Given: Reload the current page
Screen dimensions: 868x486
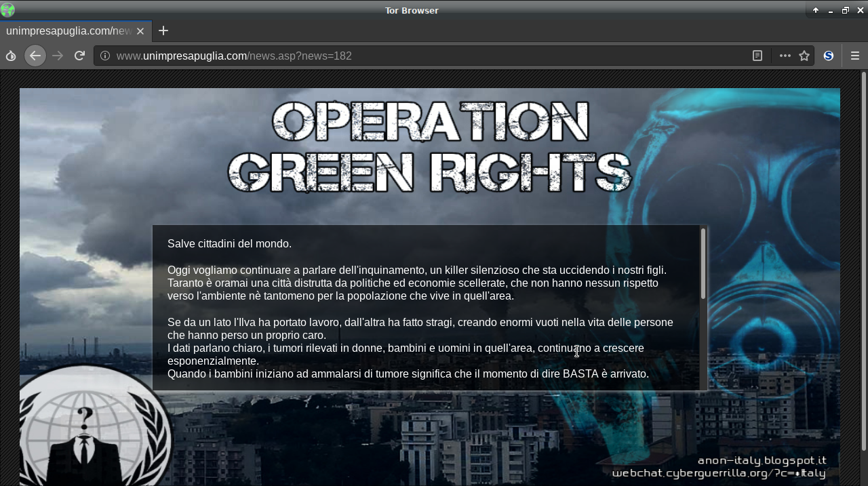Looking at the screenshot, I should 79,56.
